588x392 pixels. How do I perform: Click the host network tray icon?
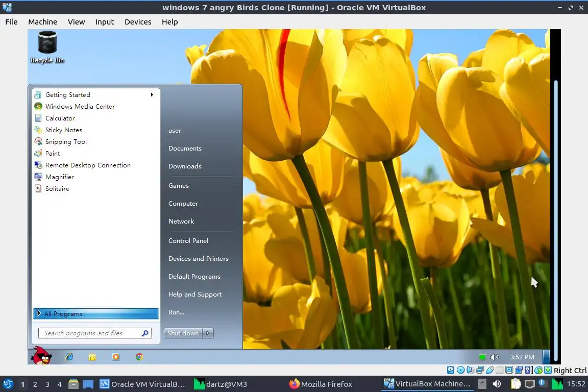530,384
